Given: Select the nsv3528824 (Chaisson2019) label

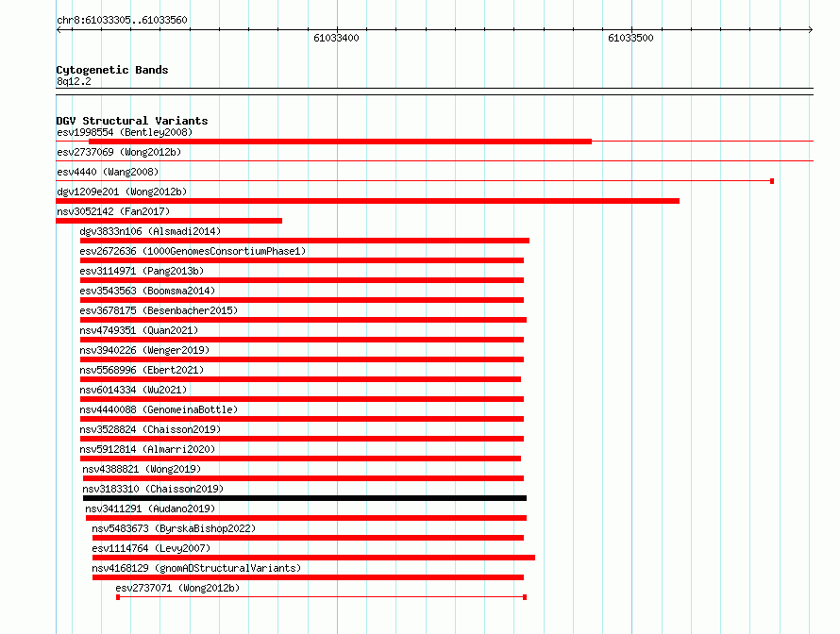Looking at the screenshot, I should tap(150, 429).
